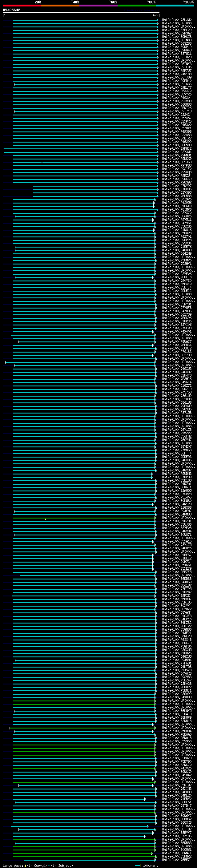Screen dimensions: 197x868
Task: Select the UniRef100_O59950 hit
Action: click(177, 741)
